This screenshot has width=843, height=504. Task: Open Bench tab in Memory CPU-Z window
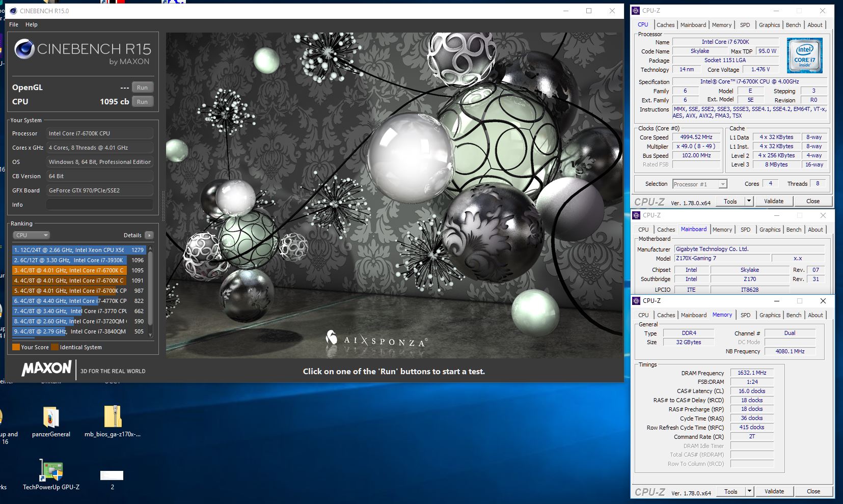tap(794, 315)
